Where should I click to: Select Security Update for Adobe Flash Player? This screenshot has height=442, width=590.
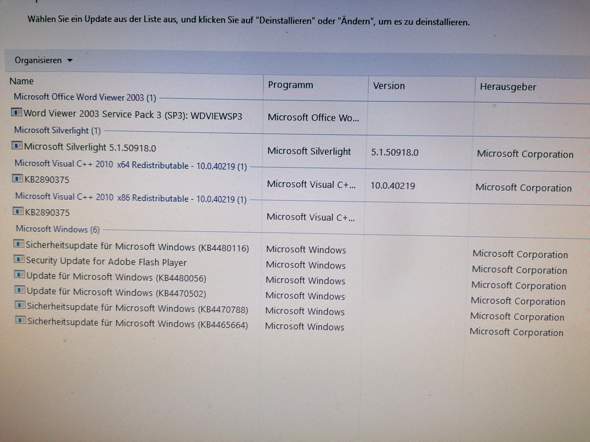[x=106, y=261]
